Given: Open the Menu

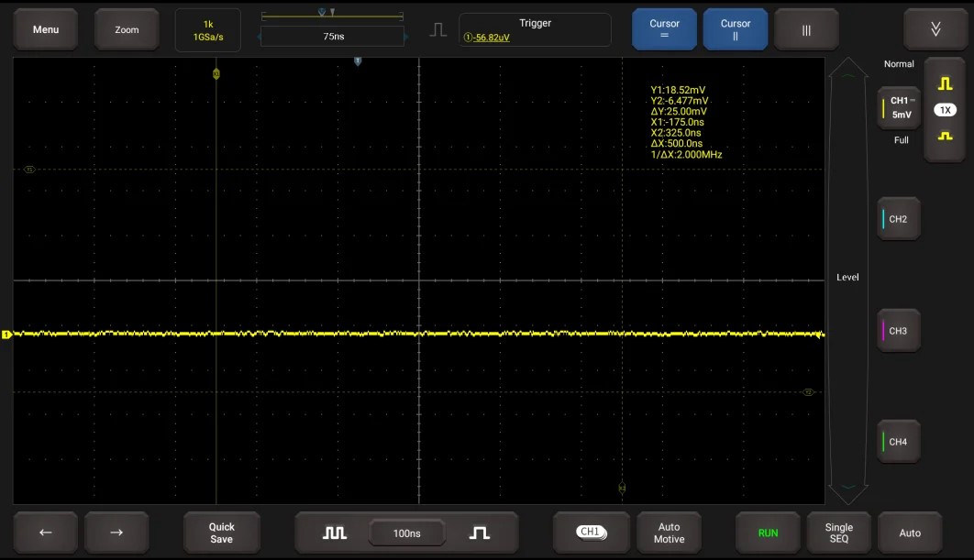Looking at the screenshot, I should [x=45, y=29].
